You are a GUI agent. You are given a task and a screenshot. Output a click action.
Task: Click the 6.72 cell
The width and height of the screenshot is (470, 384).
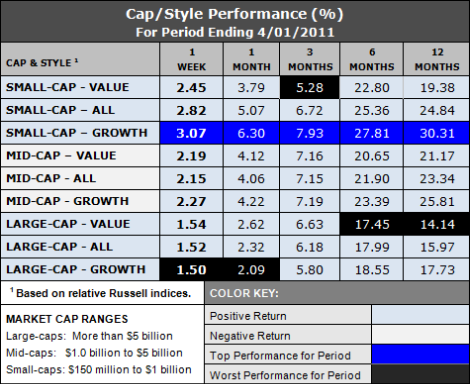[310, 110]
